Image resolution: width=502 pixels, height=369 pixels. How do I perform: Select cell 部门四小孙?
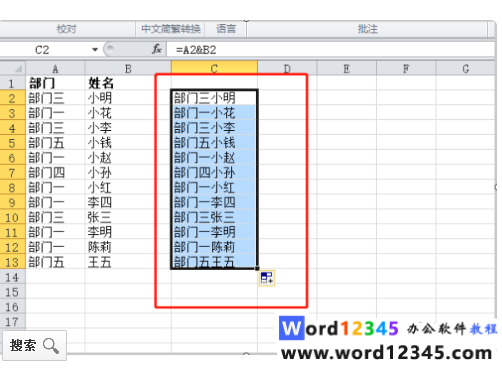coord(214,172)
